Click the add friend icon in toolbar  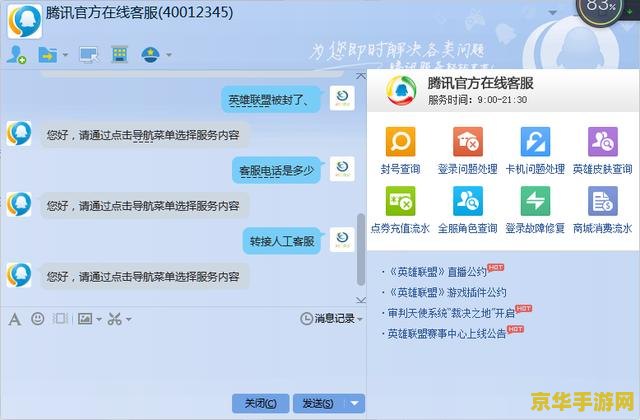(16, 54)
